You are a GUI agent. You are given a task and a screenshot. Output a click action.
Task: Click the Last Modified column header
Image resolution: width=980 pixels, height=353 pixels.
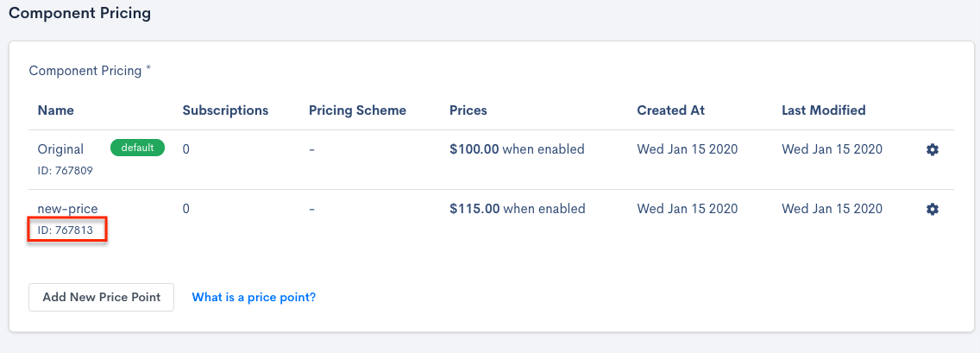click(824, 110)
